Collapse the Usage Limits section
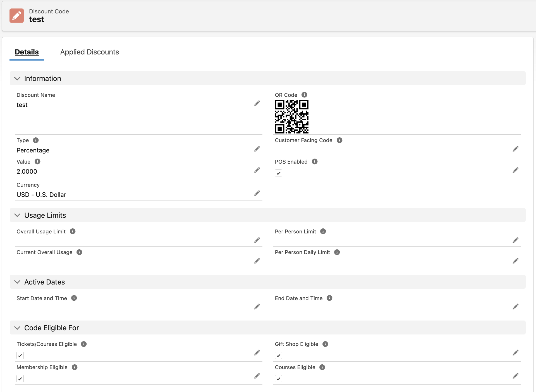This screenshot has height=392, width=536. click(17, 215)
